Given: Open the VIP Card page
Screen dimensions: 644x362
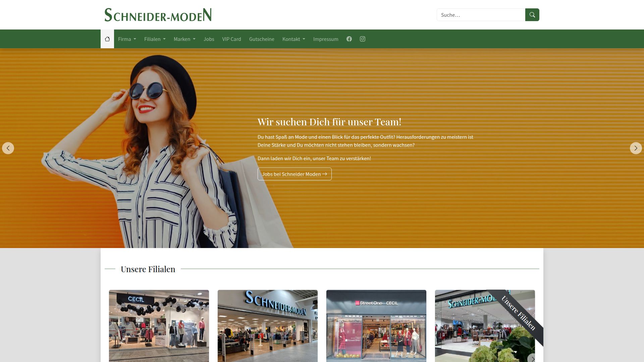Looking at the screenshot, I should point(231,39).
